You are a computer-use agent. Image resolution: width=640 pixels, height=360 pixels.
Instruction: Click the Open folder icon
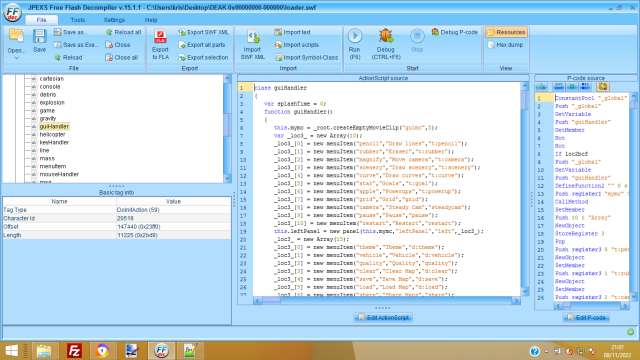16,36
